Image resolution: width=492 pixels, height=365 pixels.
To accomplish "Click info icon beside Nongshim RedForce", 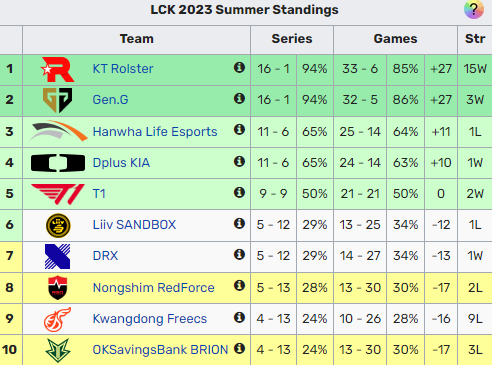I will (x=239, y=286).
